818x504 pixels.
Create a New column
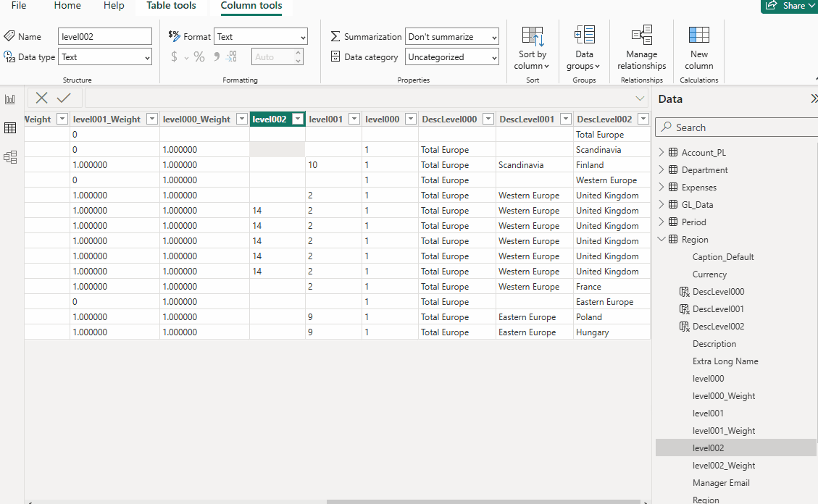click(698, 48)
